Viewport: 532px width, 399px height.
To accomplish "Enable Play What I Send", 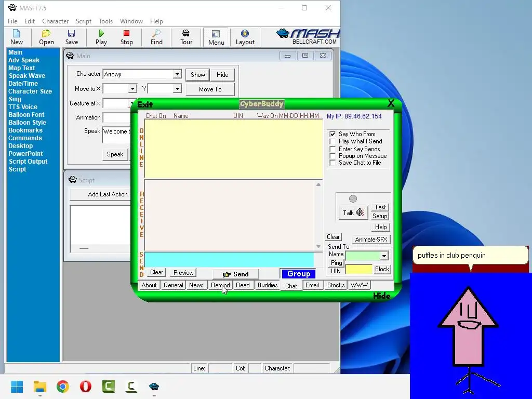I will (x=332, y=141).
